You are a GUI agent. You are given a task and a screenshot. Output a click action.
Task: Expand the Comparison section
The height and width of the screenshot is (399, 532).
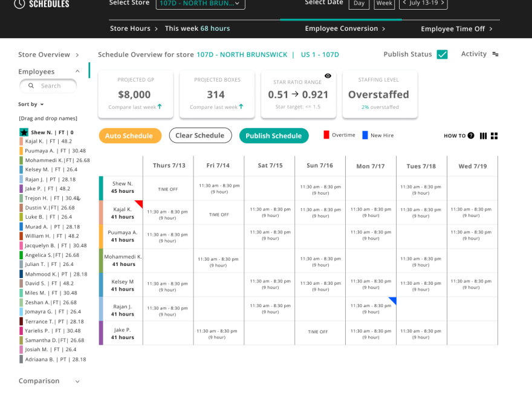point(77,381)
